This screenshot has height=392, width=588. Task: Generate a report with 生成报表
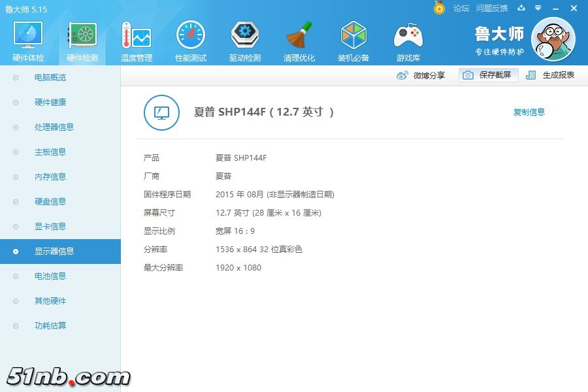click(548, 75)
